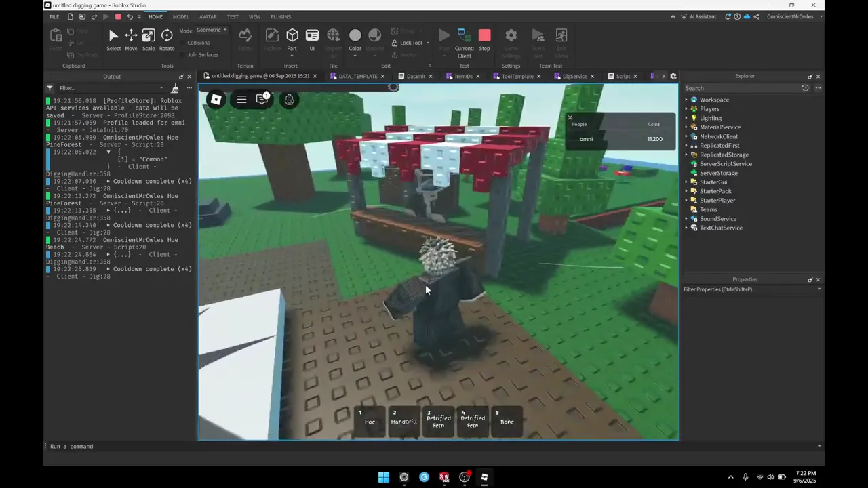The image size is (868, 488).
Task: Click the cloud save status icon
Action: (x=747, y=16)
